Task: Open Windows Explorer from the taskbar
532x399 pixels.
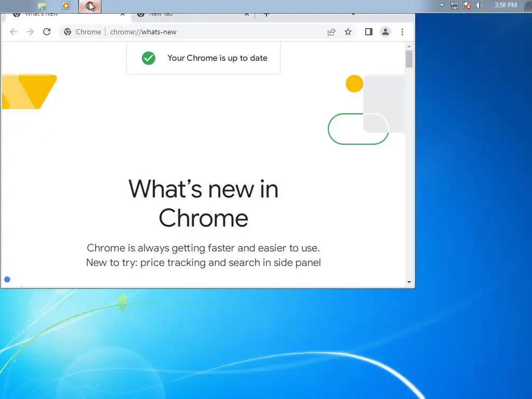Action: [42, 6]
